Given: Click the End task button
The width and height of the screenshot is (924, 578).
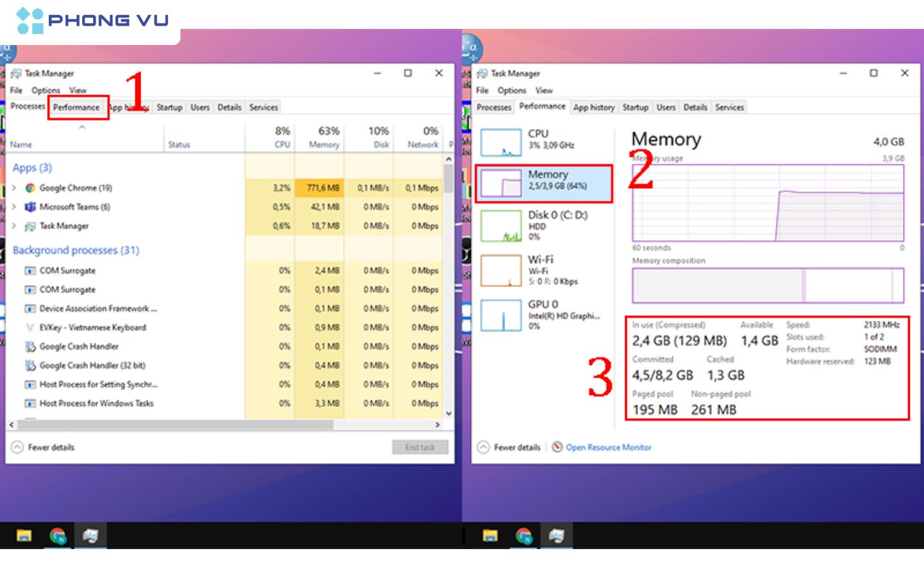Looking at the screenshot, I should click(x=420, y=447).
